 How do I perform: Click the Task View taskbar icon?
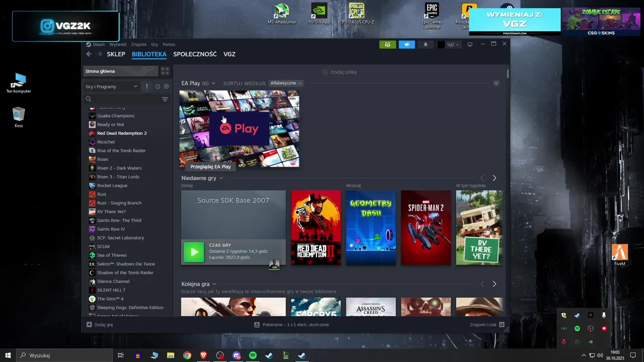pos(121,355)
